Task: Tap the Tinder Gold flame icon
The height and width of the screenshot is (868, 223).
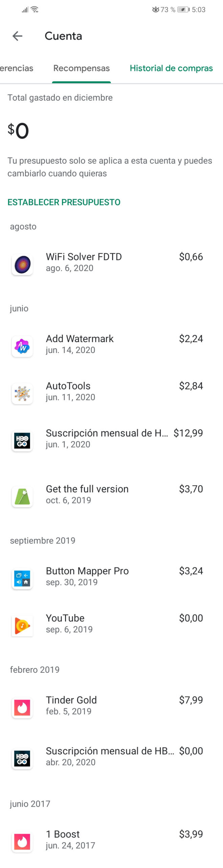Action: 22,708
